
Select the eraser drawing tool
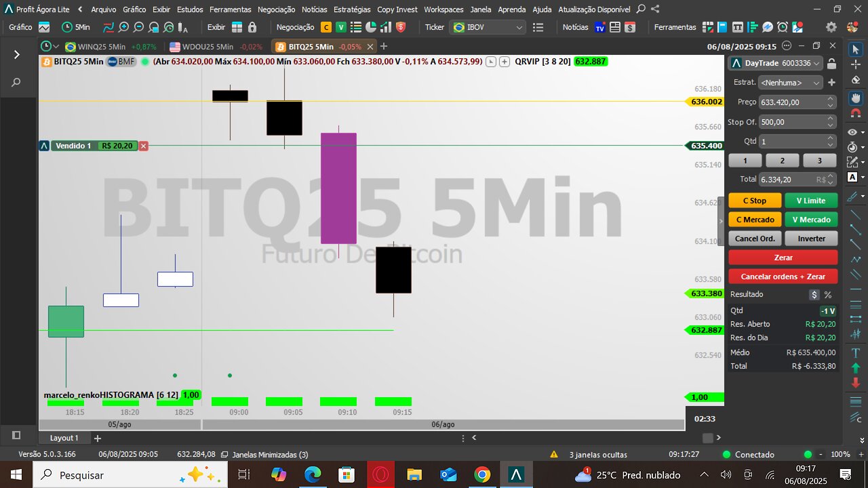point(855,80)
